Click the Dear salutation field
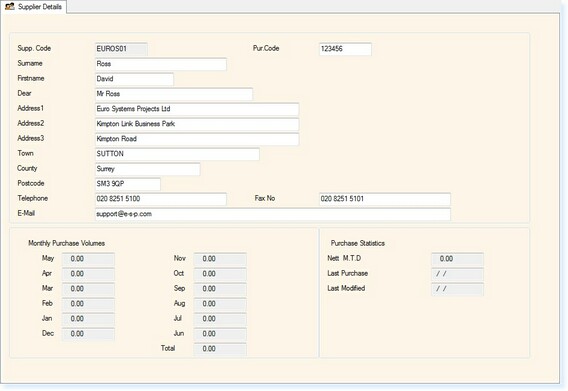This screenshot has width=568, height=391. [x=174, y=94]
